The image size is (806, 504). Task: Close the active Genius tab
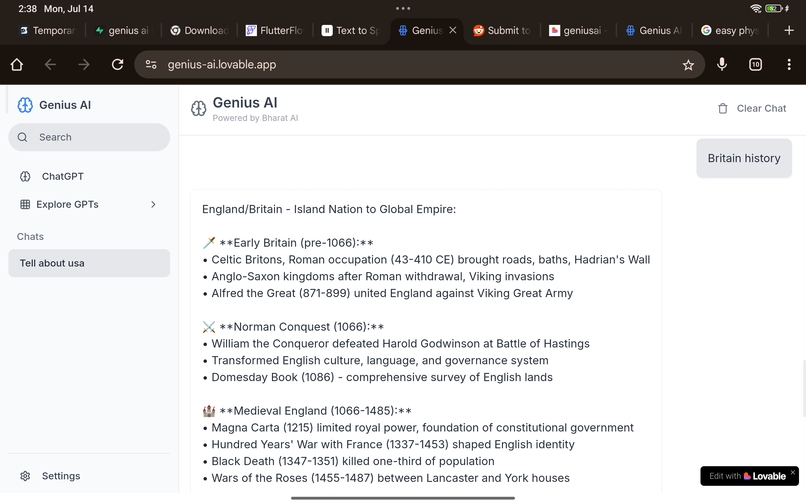(453, 30)
